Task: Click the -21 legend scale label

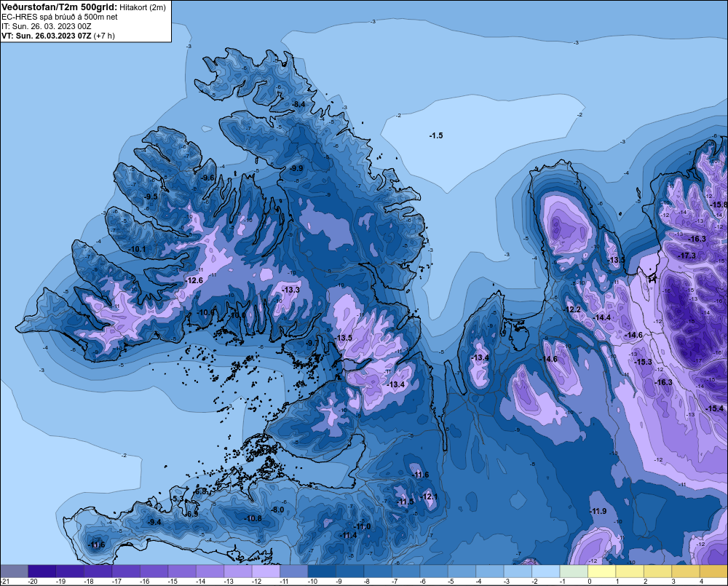Action: coord(5,582)
